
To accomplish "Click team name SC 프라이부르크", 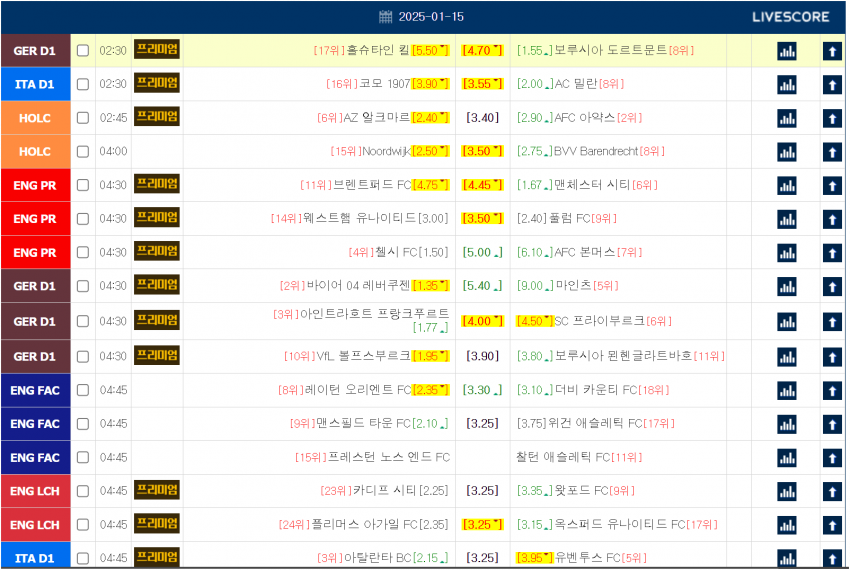I will pyautogui.click(x=600, y=321).
